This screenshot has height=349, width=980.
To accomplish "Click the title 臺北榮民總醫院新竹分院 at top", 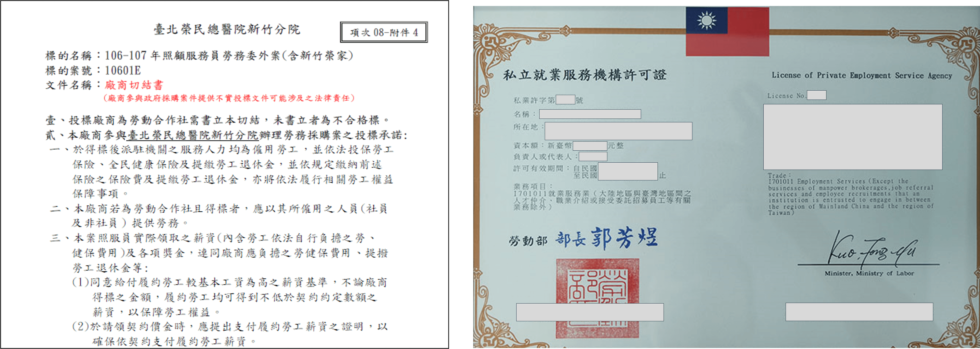I will [x=227, y=29].
